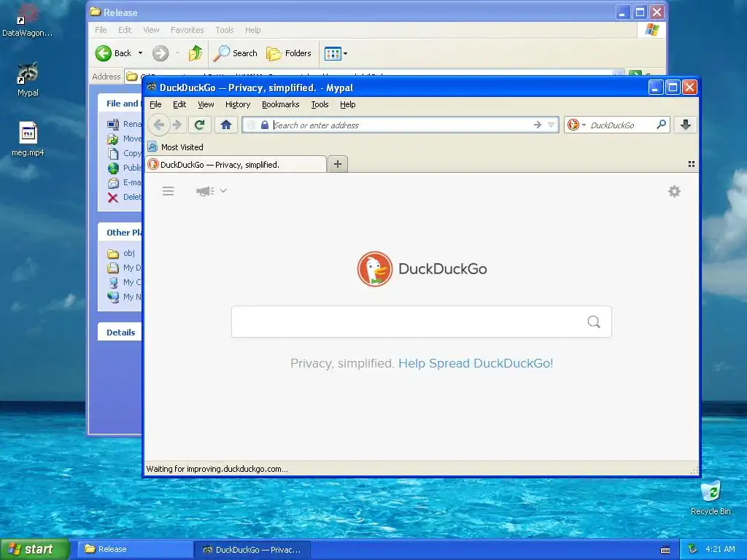
Task: Select the Mypal raccoon desktop shortcut
Action: [x=28, y=80]
